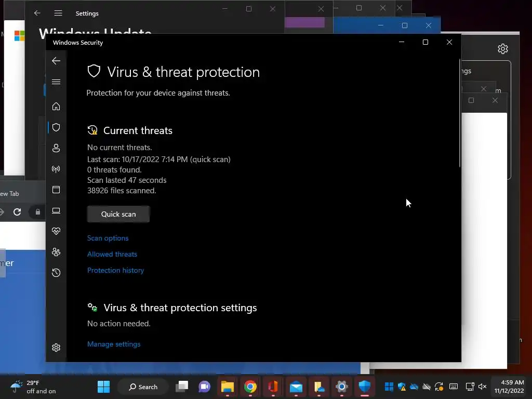Click the taskbar Search box

143,387
